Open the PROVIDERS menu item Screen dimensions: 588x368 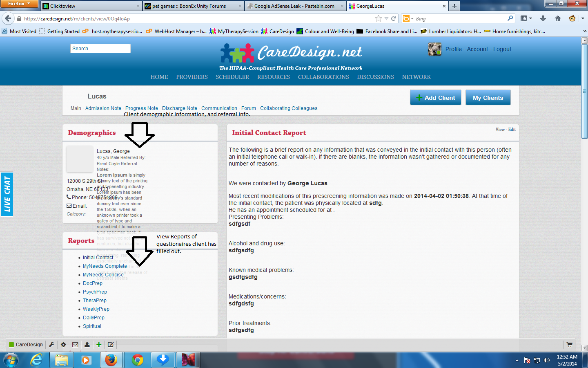point(192,77)
